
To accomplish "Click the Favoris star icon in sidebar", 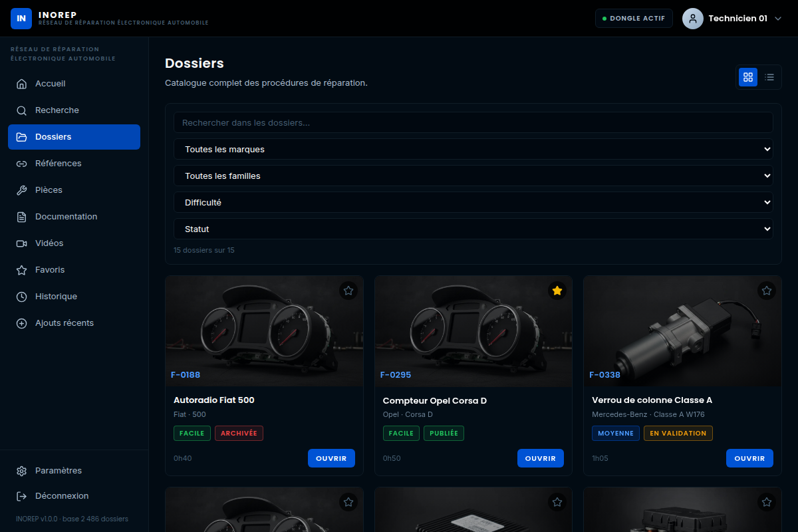I will tap(22, 270).
